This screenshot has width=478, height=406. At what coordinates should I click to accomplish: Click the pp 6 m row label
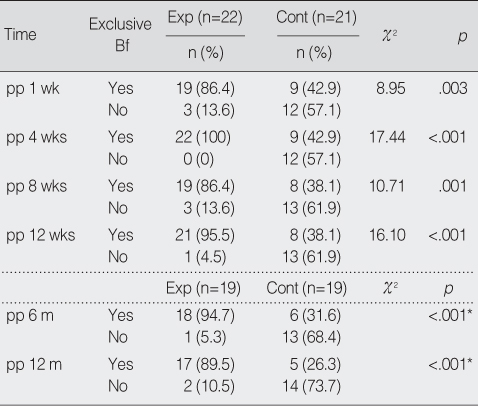pyautogui.click(x=30, y=316)
